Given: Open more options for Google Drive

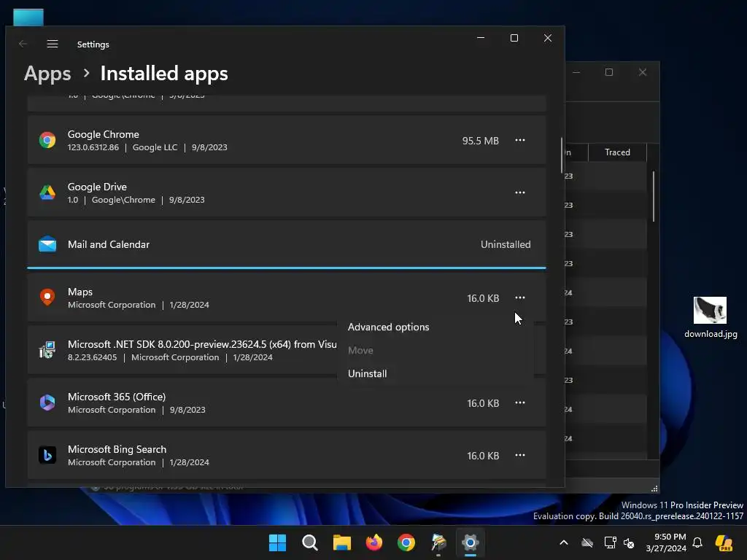Looking at the screenshot, I should pos(519,192).
